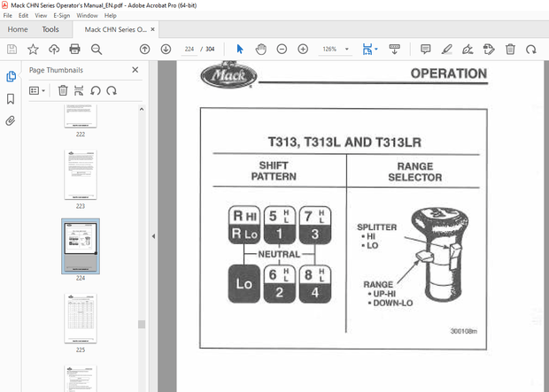Image resolution: width=549 pixels, height=392 pixels.
Task: Select the arrow selection tool
Action: [x=240, y=50]
